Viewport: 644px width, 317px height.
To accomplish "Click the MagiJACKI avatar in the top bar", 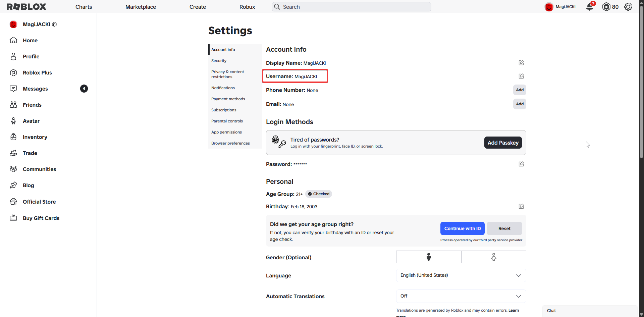I will click(x=549, y=7).
